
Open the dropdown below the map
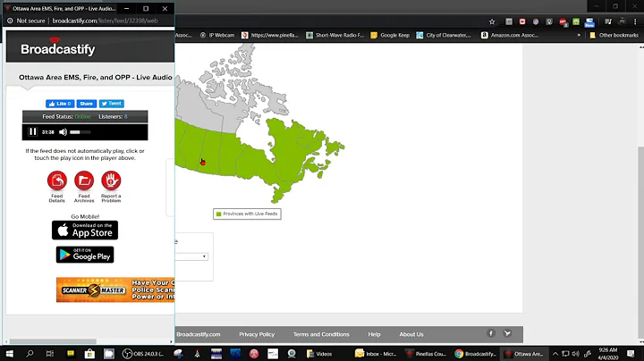(191, 256)
